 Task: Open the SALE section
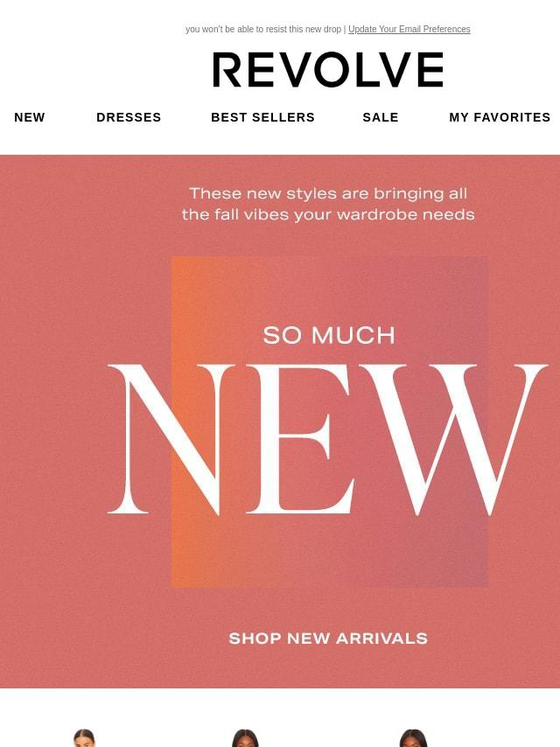[381, 117]
